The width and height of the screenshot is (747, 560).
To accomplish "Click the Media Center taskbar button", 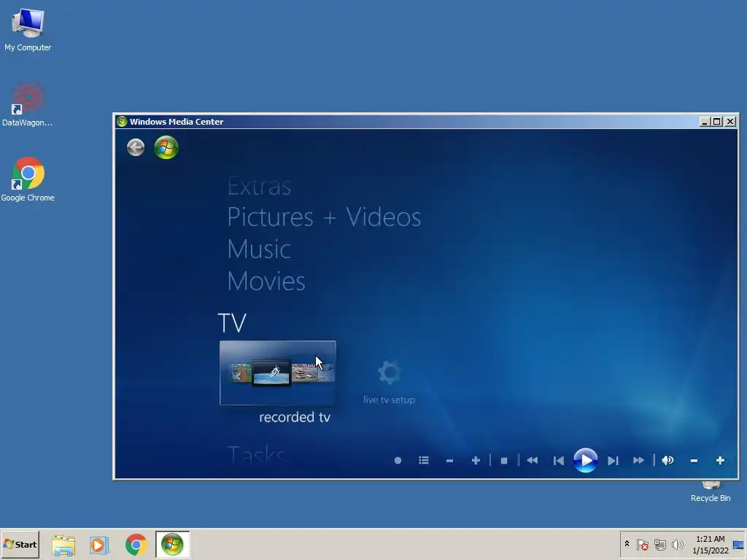I will 172,544.
